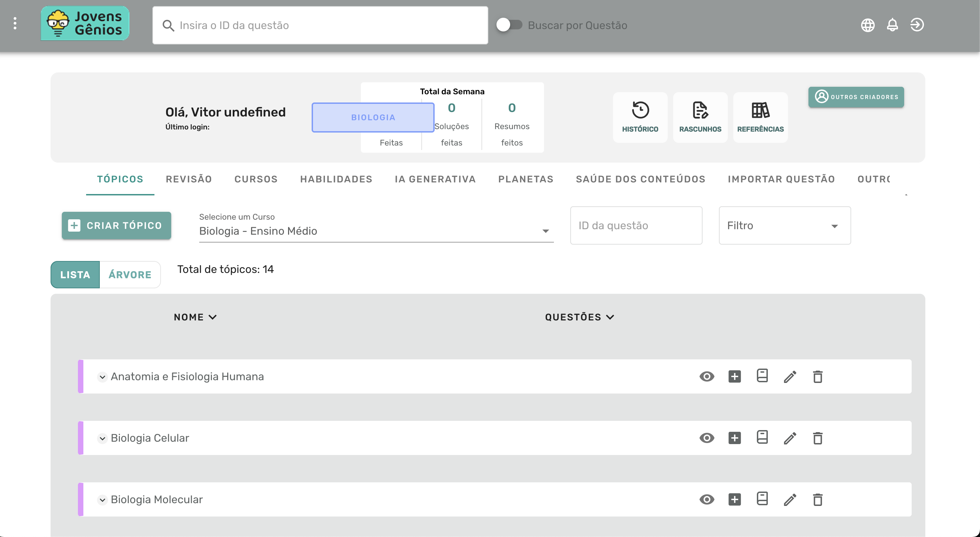Open the Selecione um Curso dropdown
This screenshot has width=980, height=537.
[x=546, y=231]
